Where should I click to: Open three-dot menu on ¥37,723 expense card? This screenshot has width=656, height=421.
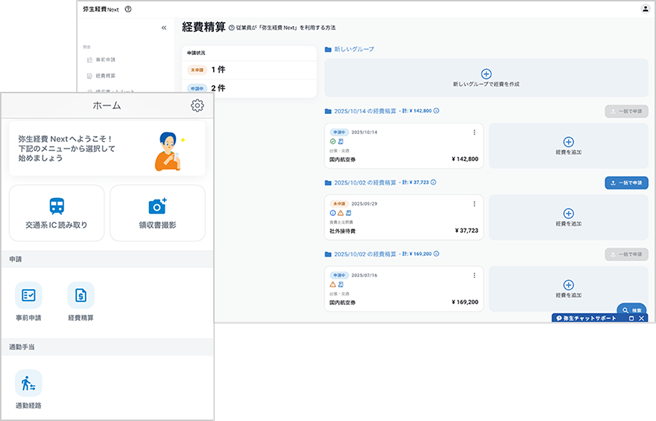pyautogui.click(x=474, y=204)
